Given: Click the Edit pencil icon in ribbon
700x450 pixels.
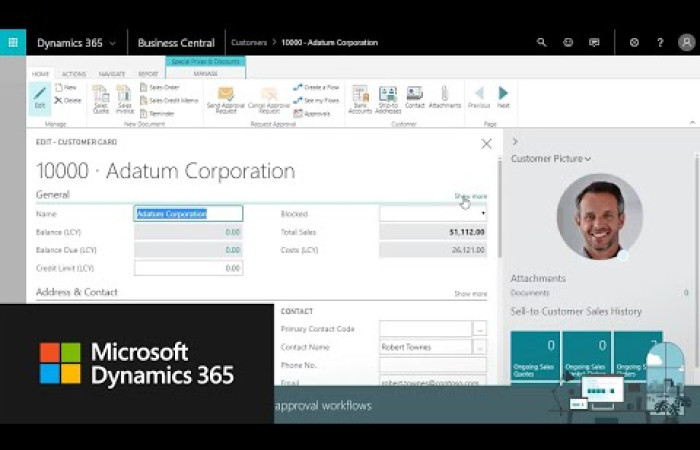Looking at the screenshot, I should 40,97.
